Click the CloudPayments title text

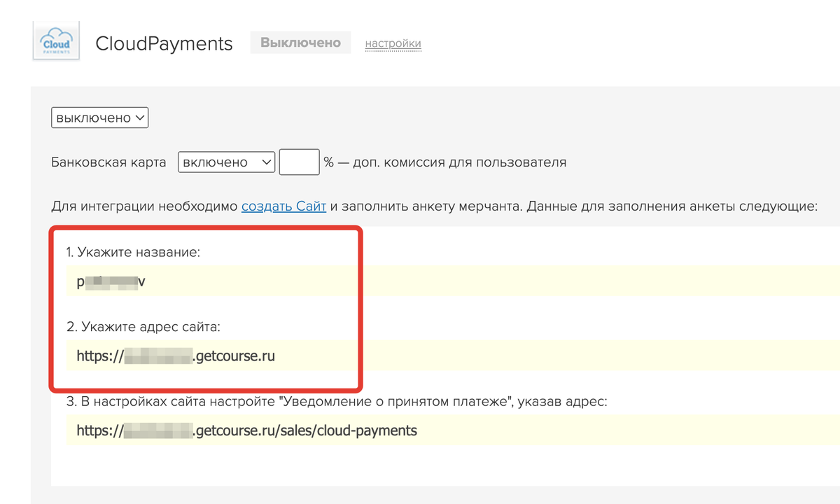pyautogui.click(x=164, y=43)
